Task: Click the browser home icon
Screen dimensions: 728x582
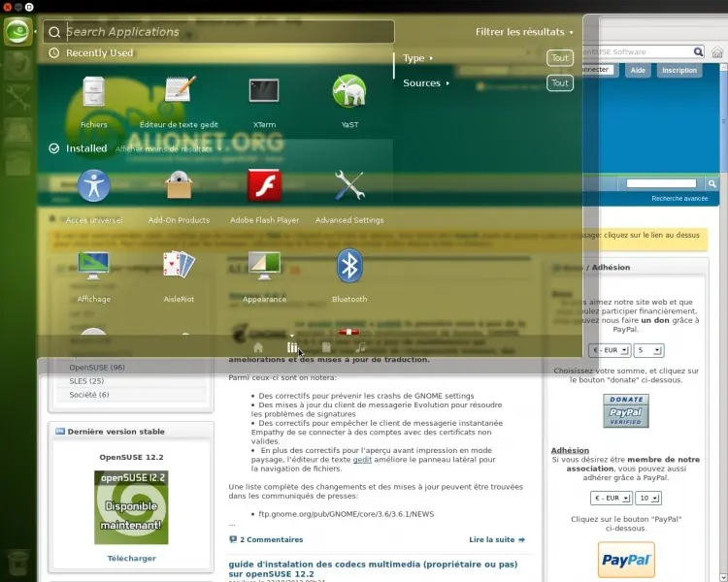Action: (717, 52)
